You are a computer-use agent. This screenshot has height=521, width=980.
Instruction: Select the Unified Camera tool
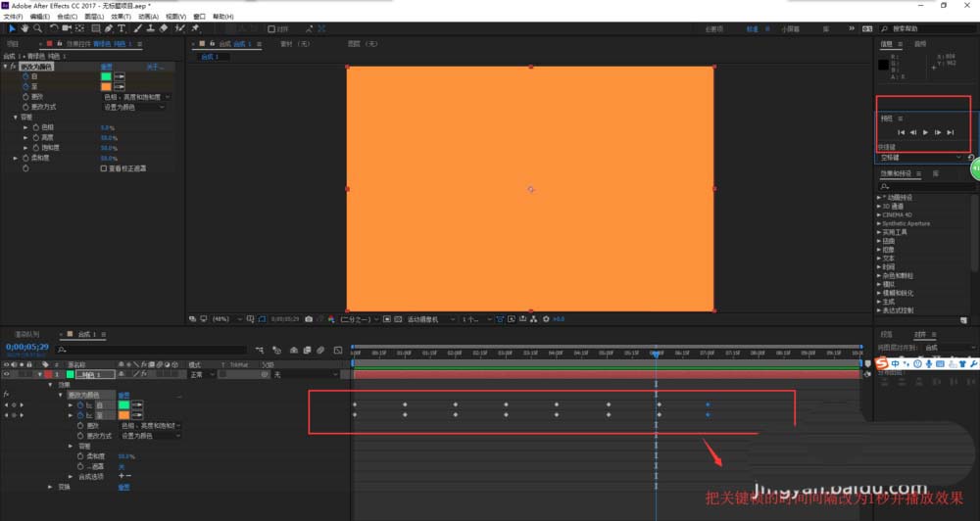tap(67, 28)
